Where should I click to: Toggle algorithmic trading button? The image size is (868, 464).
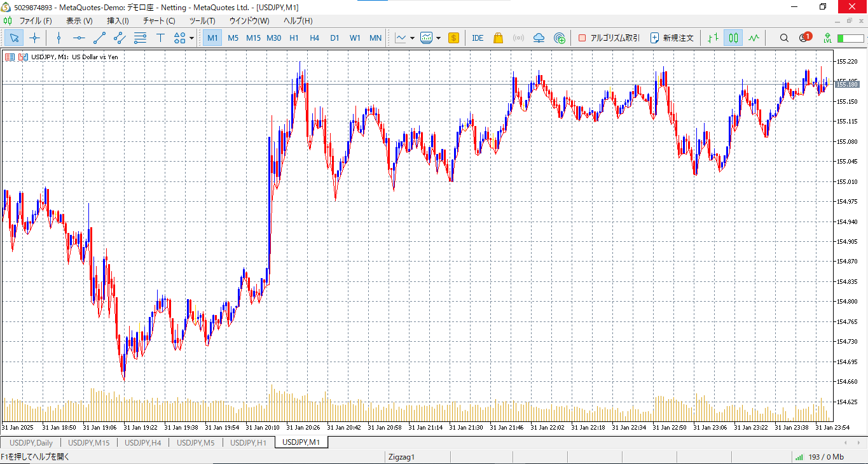pos(609,38)
